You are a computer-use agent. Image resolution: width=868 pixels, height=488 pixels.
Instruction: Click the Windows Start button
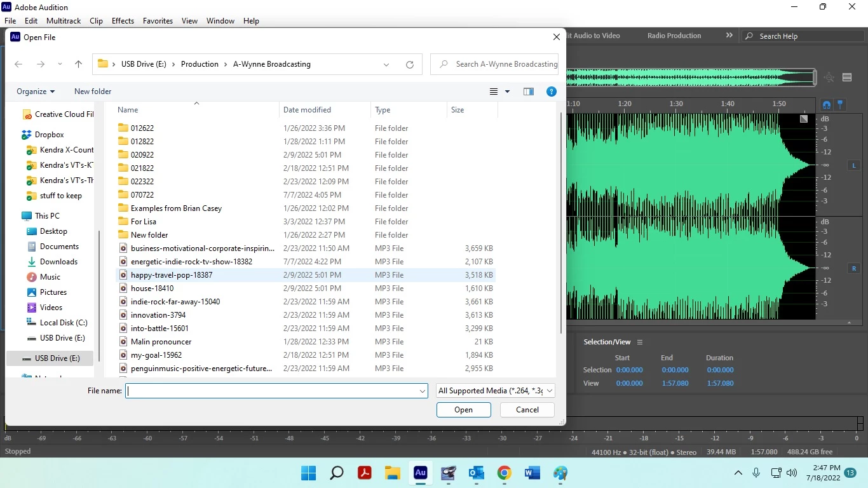point(309,473)
